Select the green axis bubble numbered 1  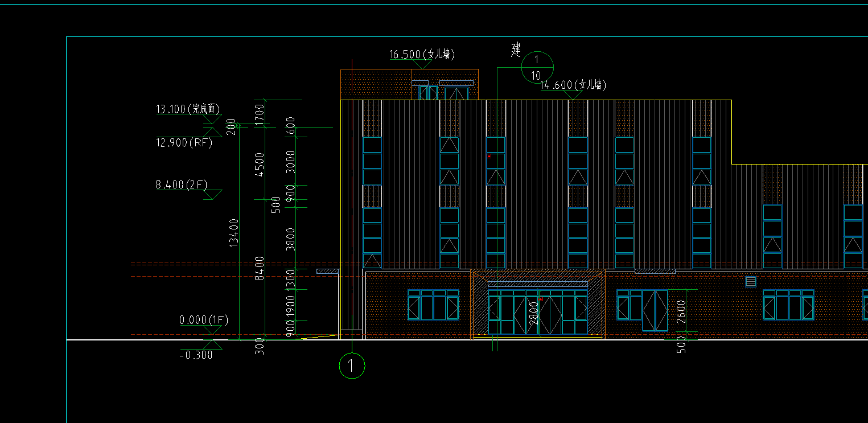352,365
